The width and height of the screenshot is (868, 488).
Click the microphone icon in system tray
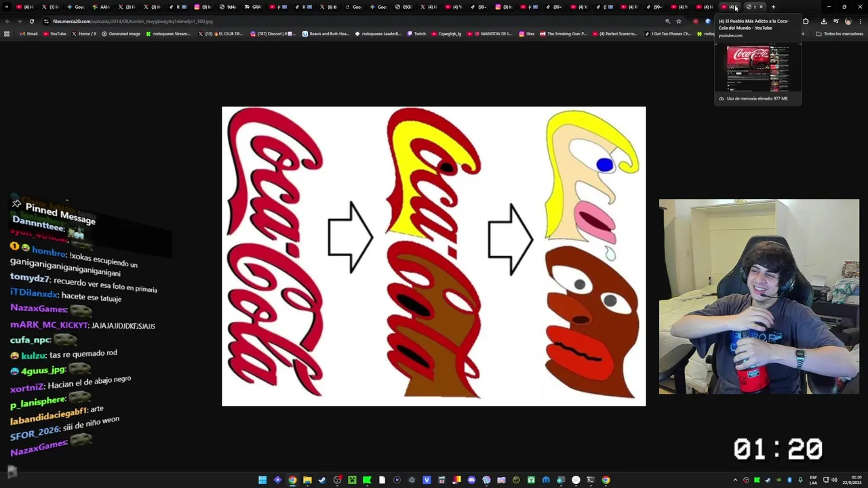point(800,480)
